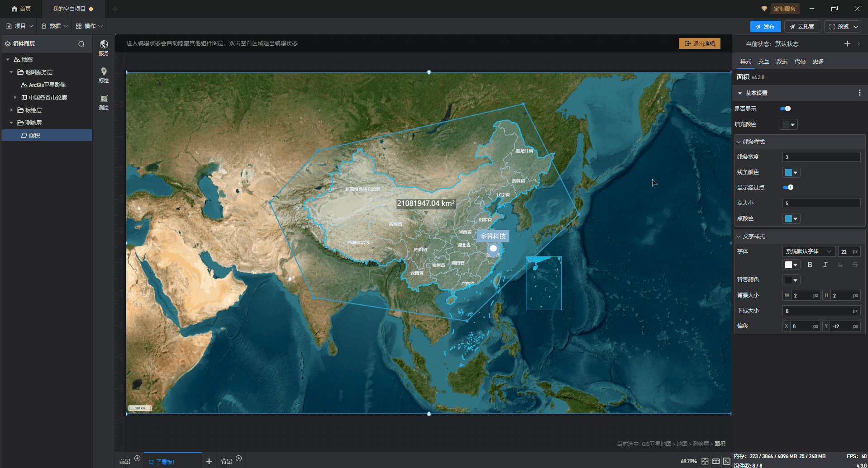868x468 pixels.
Task: Add a new 背景 background layer
Action: 239,459
